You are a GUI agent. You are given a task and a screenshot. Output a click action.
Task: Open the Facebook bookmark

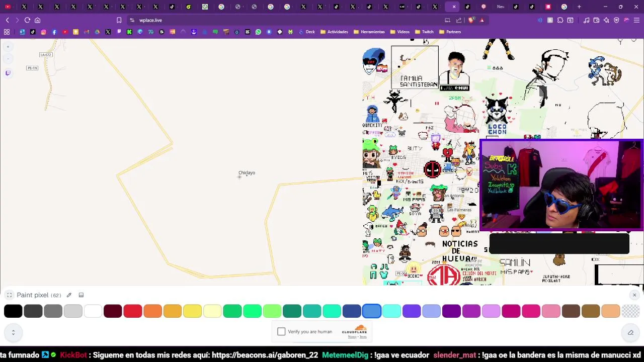[x=54, y=32]
